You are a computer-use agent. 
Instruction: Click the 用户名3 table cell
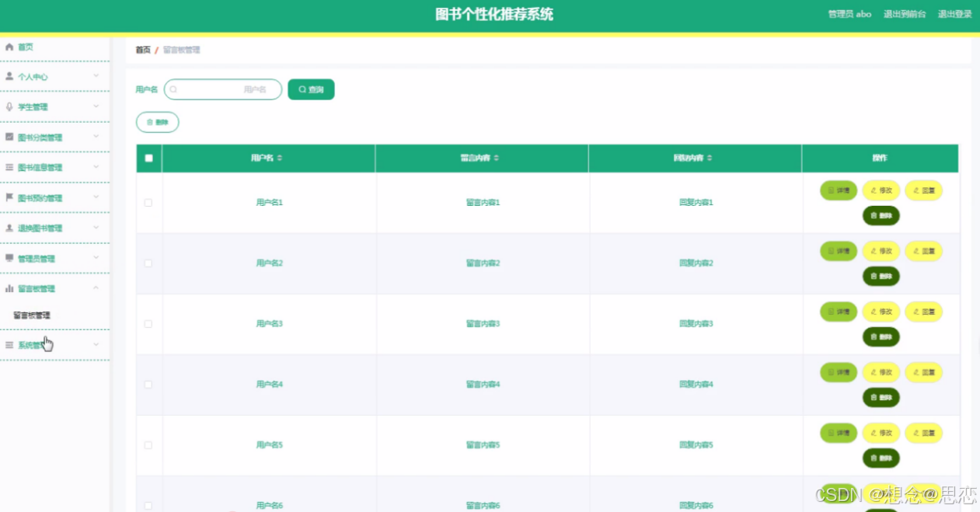coord(269,324)
